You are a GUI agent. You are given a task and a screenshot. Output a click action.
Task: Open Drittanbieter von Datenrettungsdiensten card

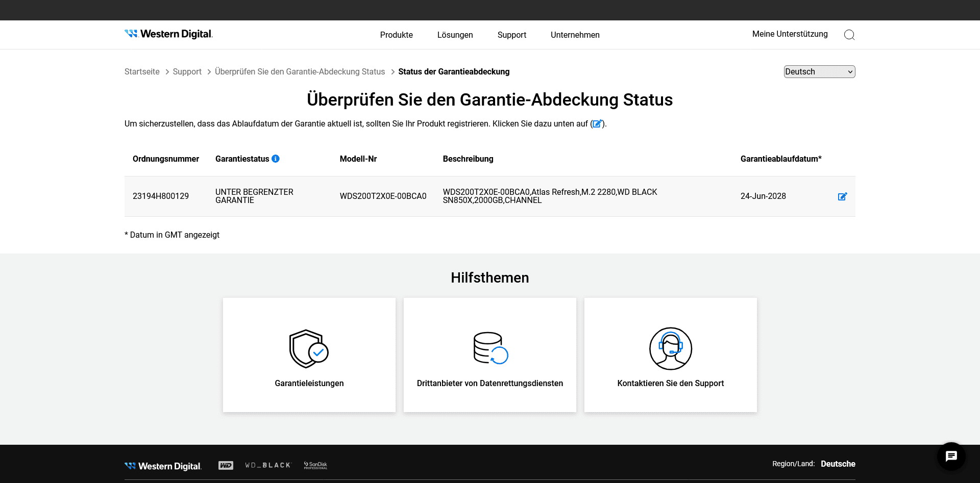tap(490, 355)
